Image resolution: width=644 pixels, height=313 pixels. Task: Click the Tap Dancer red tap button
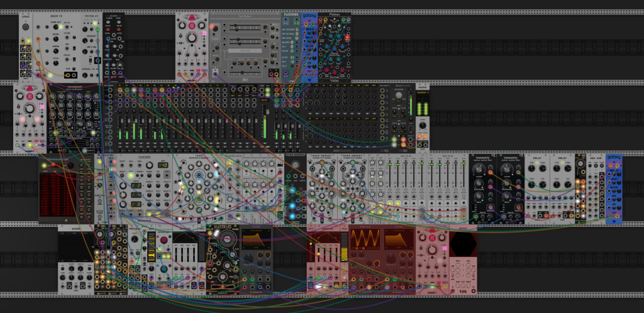[213, 27]
